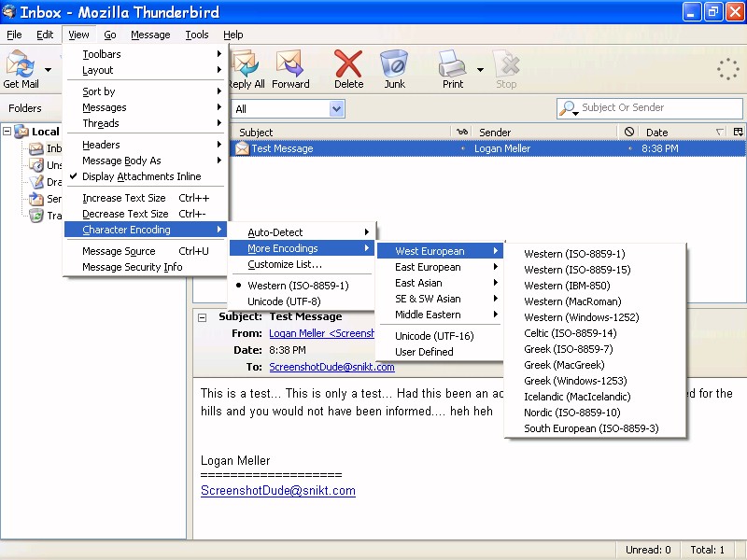
Task: Expand the Messages submenu
Action: (147, 107)
